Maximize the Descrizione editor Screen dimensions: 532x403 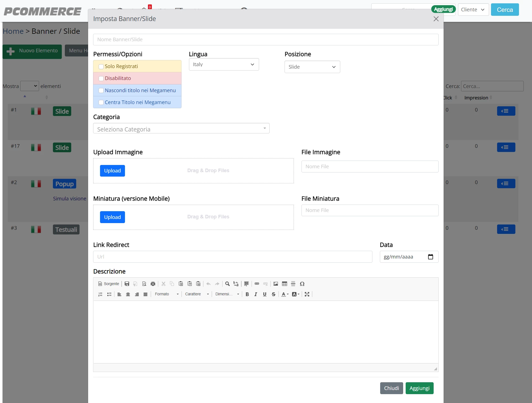(307, 294)
